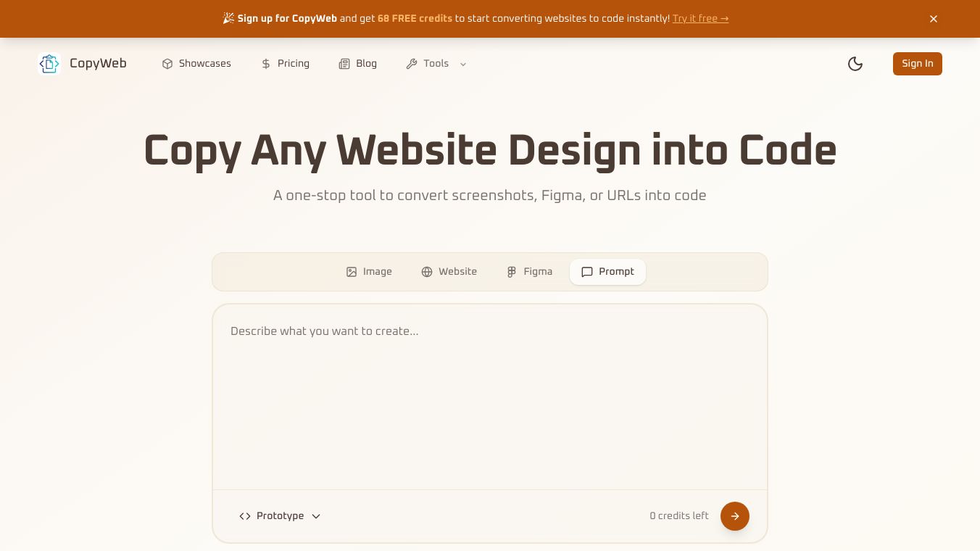Click the Sign In button
980x551 pixels.
coord(918,64)
